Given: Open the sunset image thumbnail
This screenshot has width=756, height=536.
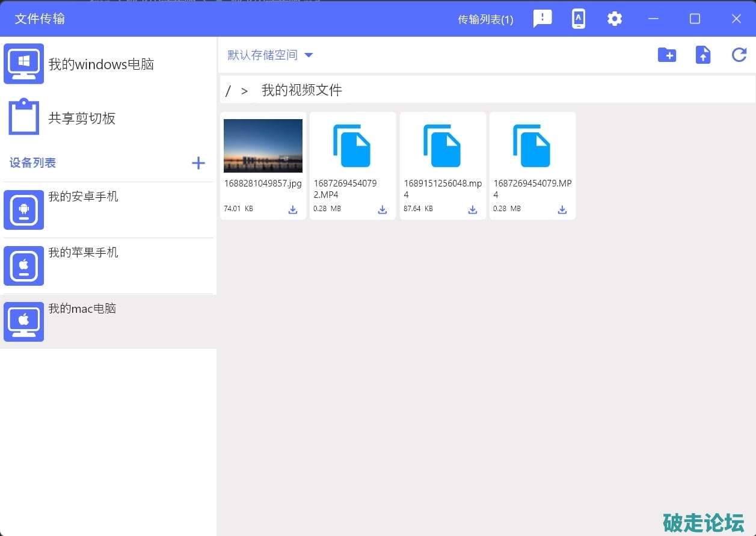Looking at the screenshot, I should [x=263, y=146].
